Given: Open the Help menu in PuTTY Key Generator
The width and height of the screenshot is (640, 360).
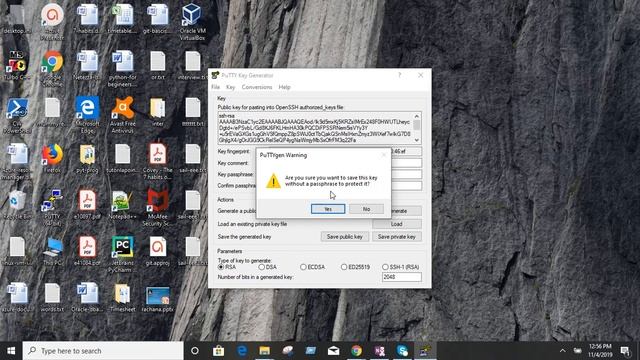Looking at the screenshot, I should pyautogui.click(x=284, y=87).
